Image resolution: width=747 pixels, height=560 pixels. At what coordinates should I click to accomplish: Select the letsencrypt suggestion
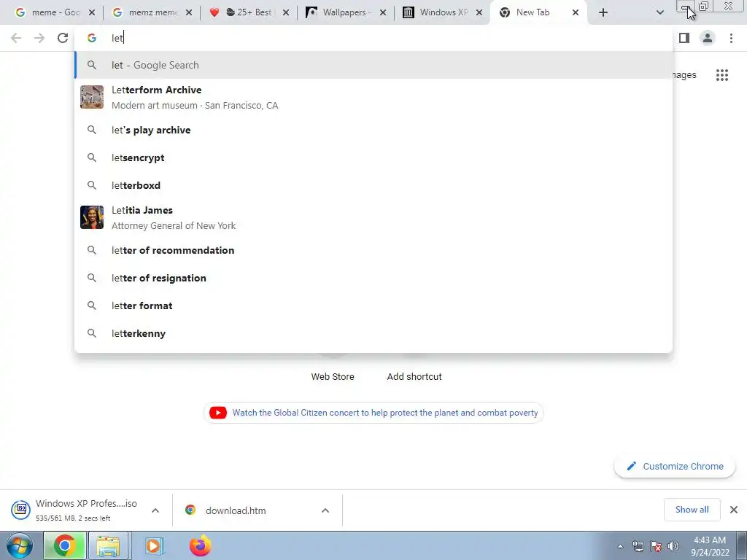(x=373, y=157)
